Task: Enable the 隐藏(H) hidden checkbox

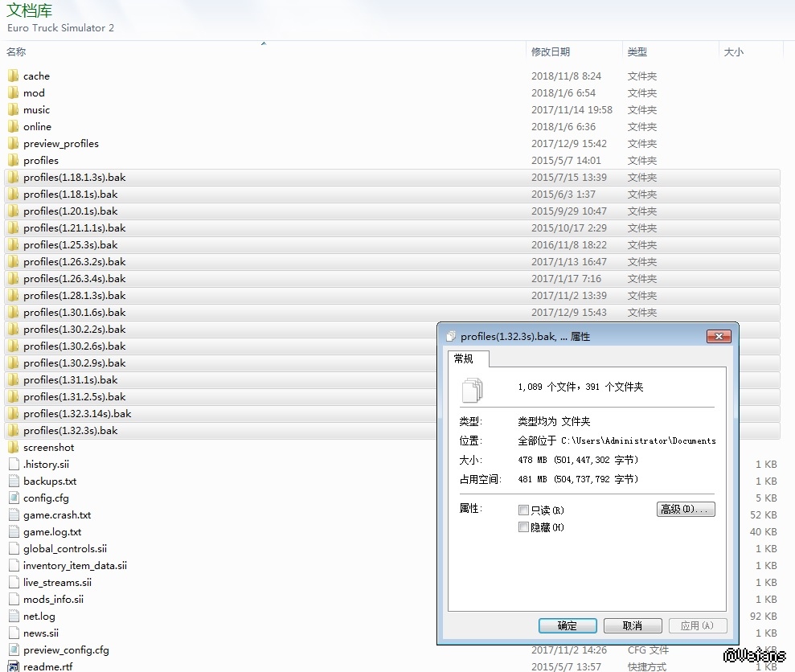Action: tap(524, 527)
